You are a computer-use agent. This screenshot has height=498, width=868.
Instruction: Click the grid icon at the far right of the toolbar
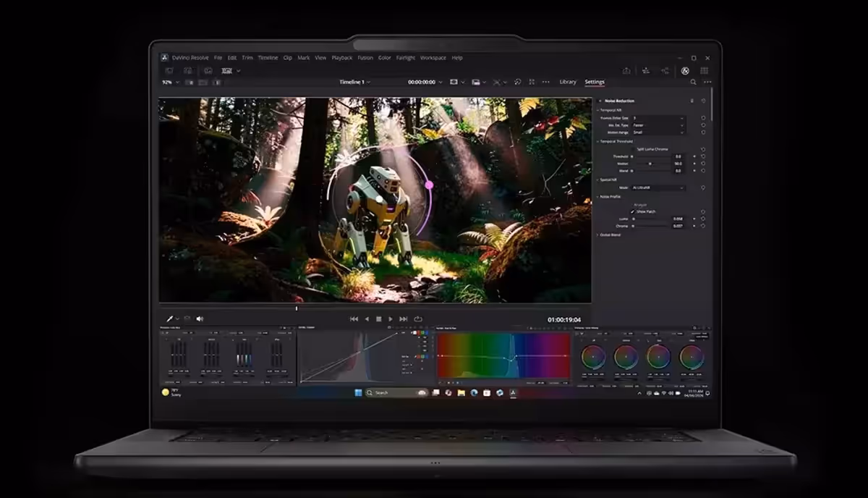click(704, 70)
